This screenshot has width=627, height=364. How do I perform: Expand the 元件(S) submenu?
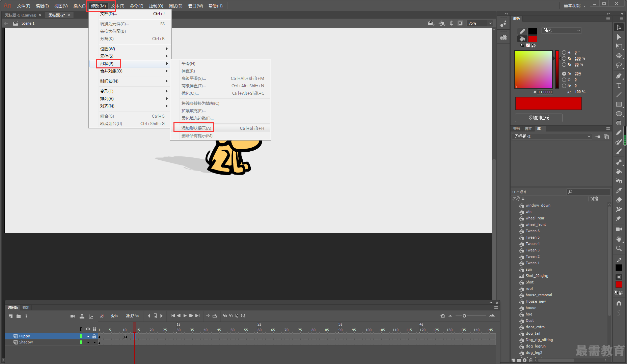(x=130, y=56)
